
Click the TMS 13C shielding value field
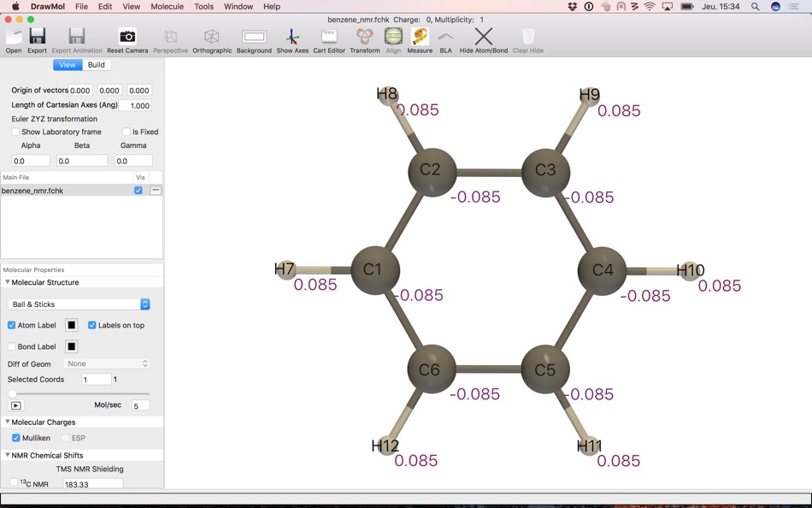(93, 484)
